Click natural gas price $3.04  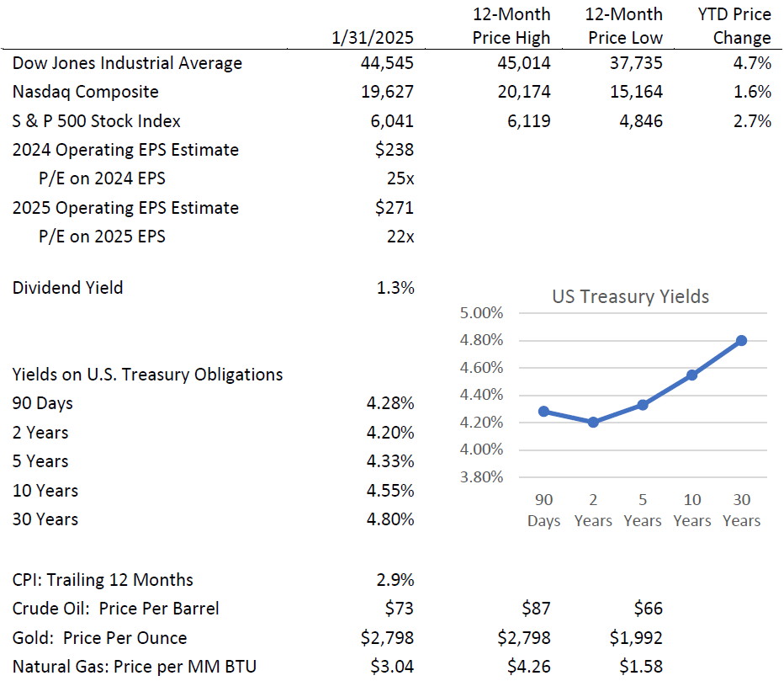pyautogui.click(x=392, y=667)
